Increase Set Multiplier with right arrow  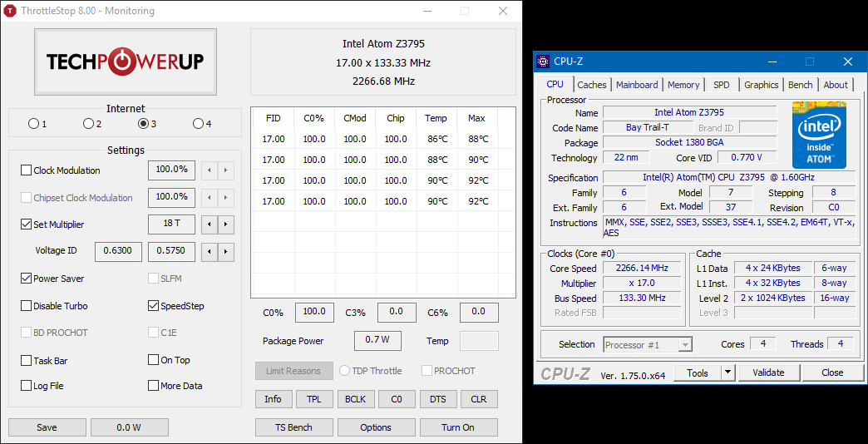click(x=226, y=224)
